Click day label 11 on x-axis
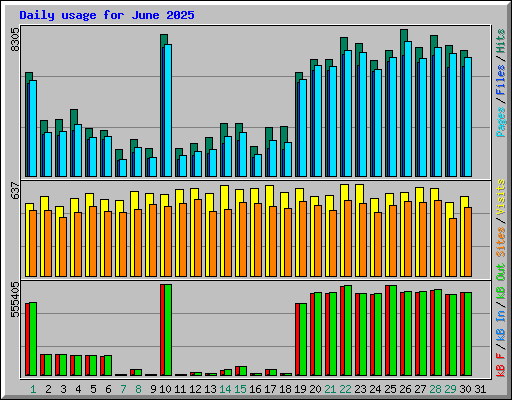 tap(180, 389)
